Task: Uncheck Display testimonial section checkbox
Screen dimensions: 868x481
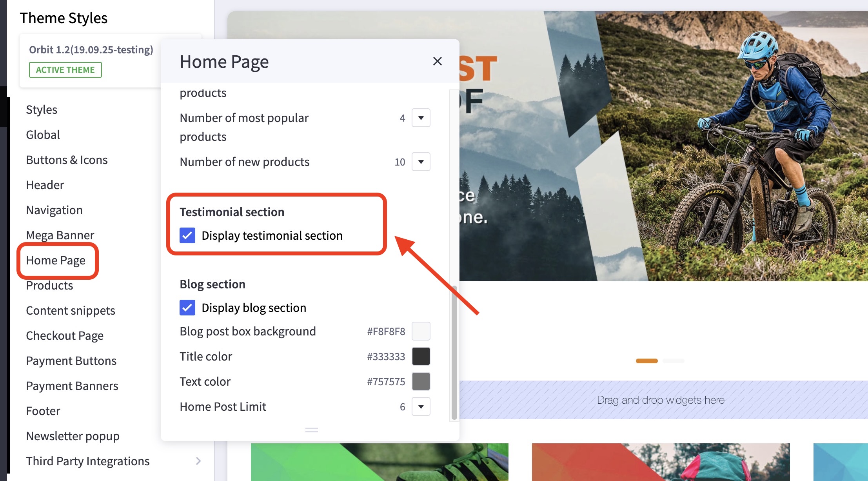Action: pyautogui.click(x=187, y=235)
